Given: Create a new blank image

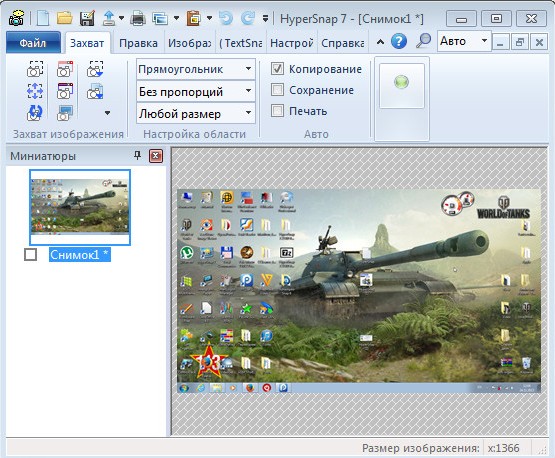Looking at the screenshot, I should [43, 18].
